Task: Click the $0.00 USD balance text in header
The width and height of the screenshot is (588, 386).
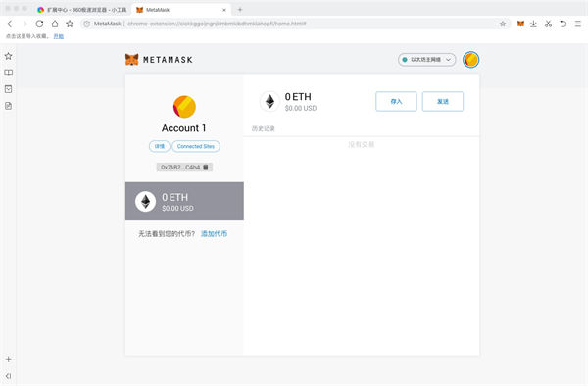Action: 301,108
